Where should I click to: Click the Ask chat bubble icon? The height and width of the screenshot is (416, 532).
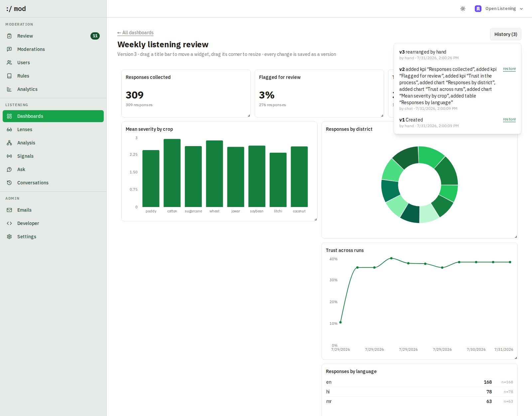(9, 169)
